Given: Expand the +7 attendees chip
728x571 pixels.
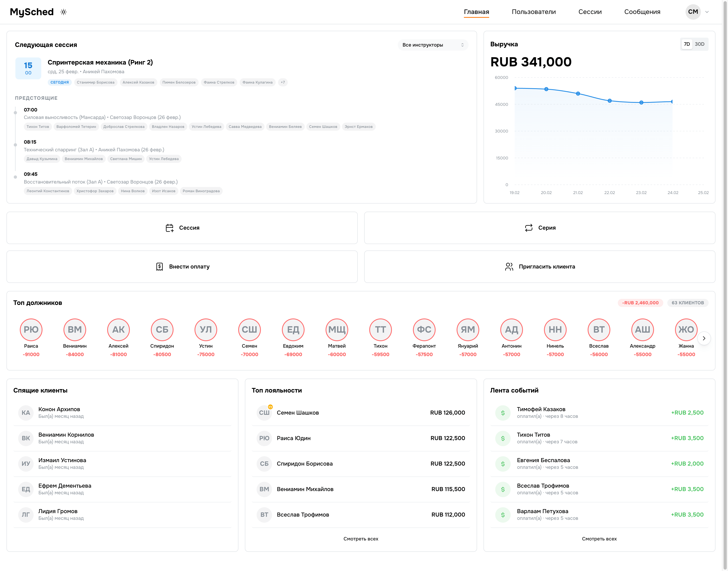Looking at the screenshot, I should (x=283, y=82).
